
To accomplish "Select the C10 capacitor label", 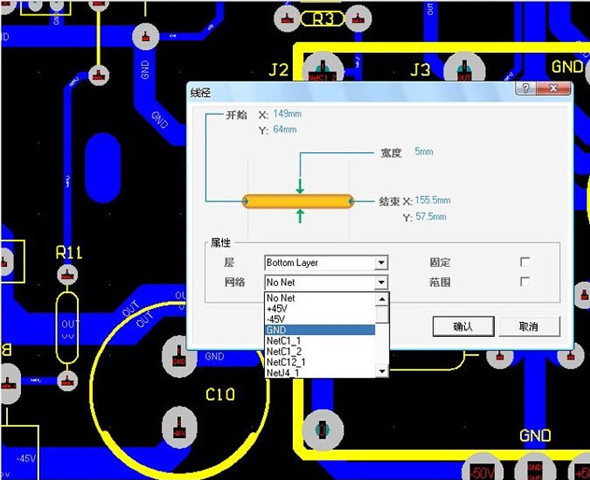I will pos(220,395).
